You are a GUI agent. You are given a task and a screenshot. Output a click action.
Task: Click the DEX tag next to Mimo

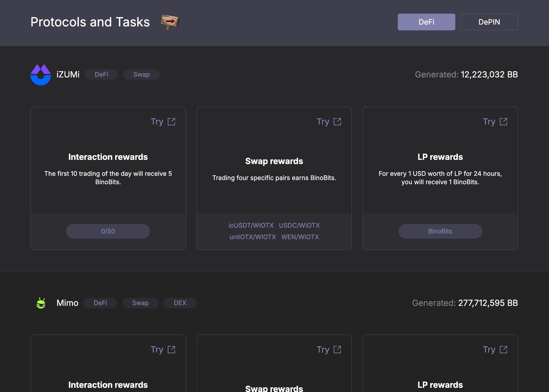point(180,303)
